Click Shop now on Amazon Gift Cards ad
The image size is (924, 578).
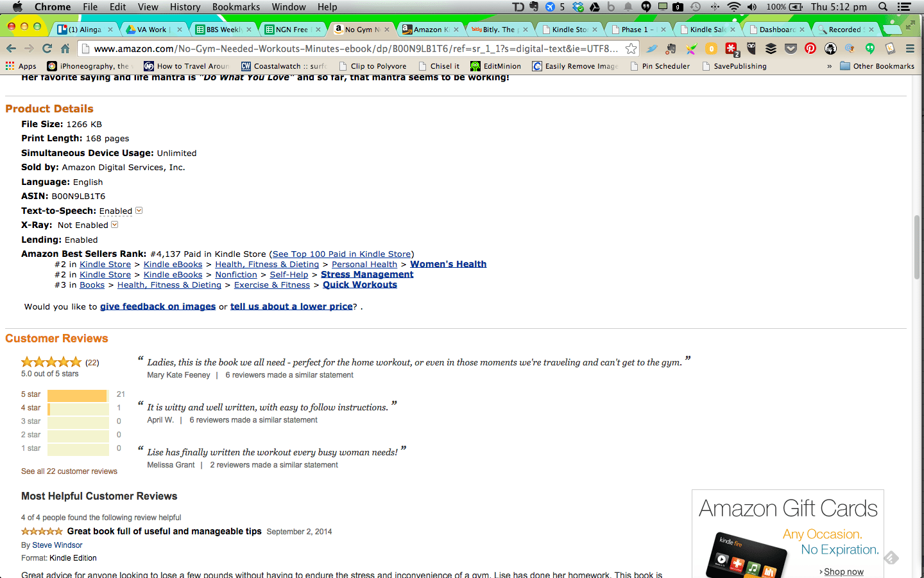[843, 572]
